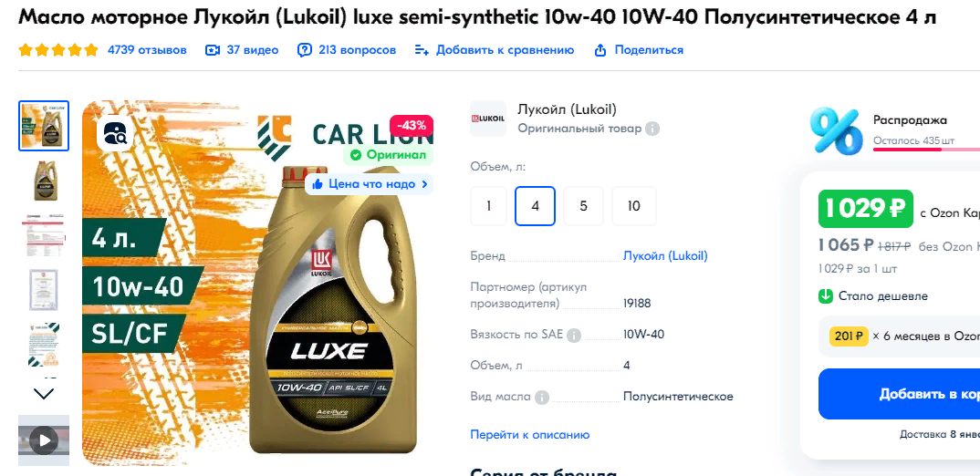Open the 201 ₽ × 6 месяцев installment option
Image resolution: width=980 pixels, height=476 pixels.
click(x=900, y=336)
